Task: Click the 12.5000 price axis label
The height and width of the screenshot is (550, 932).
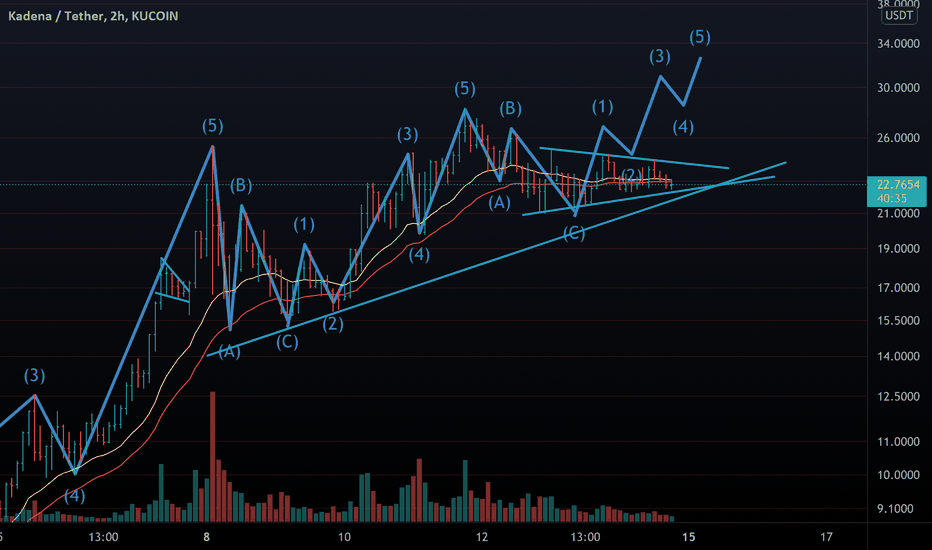Action: point(898,396)
